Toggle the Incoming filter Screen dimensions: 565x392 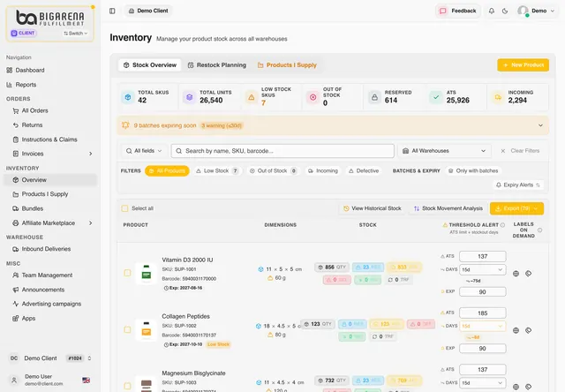[x=323, y=170]
